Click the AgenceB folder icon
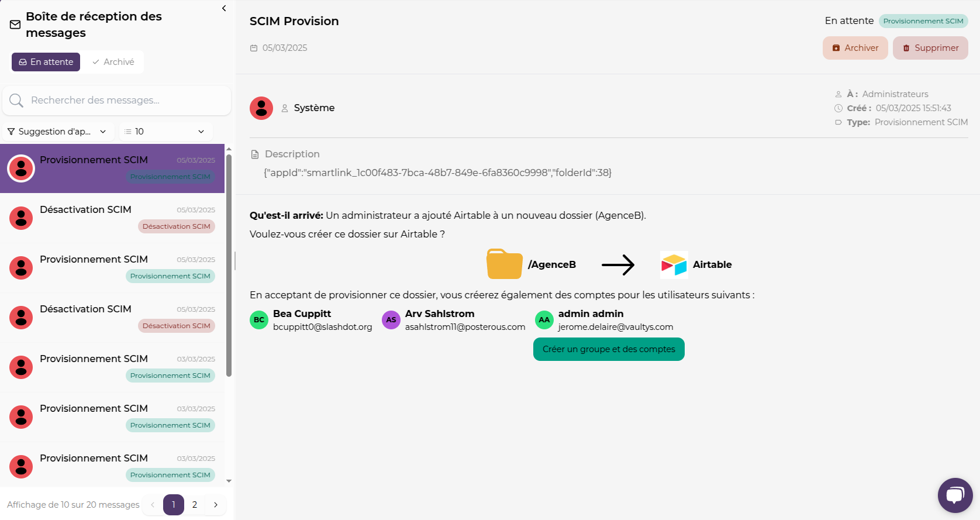The width and height of the screenshot is (980, 520). pos(504,264)
